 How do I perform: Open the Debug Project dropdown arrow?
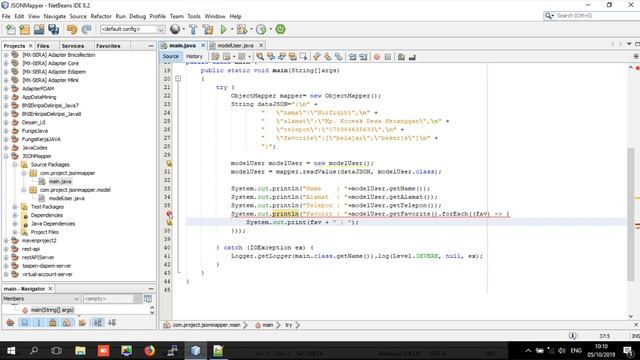click(x=251, y=29)
